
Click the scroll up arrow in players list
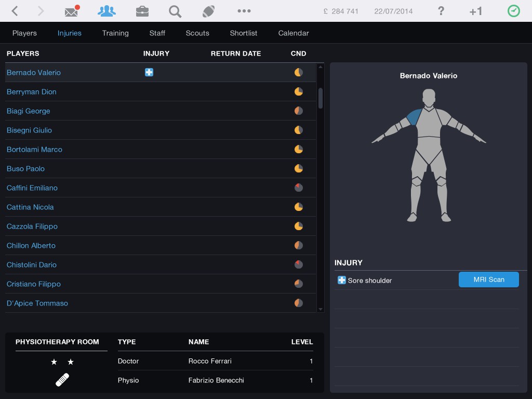(x=321, y=67)
